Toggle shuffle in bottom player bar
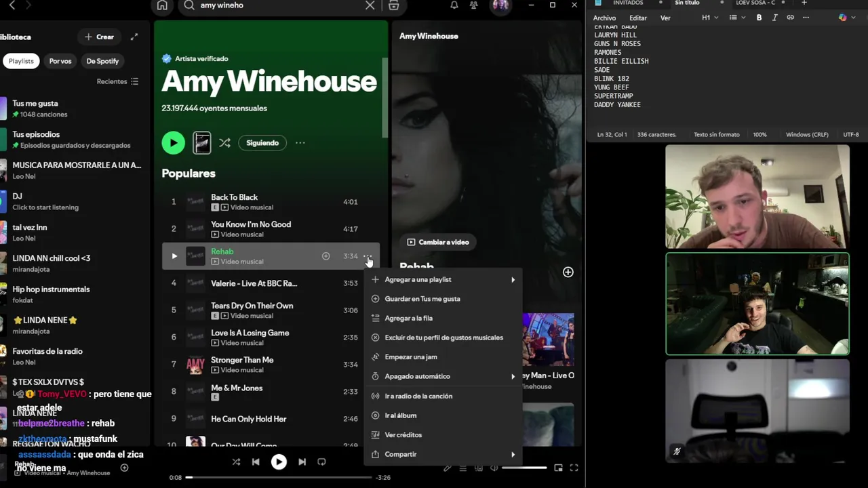The image size is (868, 488). [x=236, y=462]
